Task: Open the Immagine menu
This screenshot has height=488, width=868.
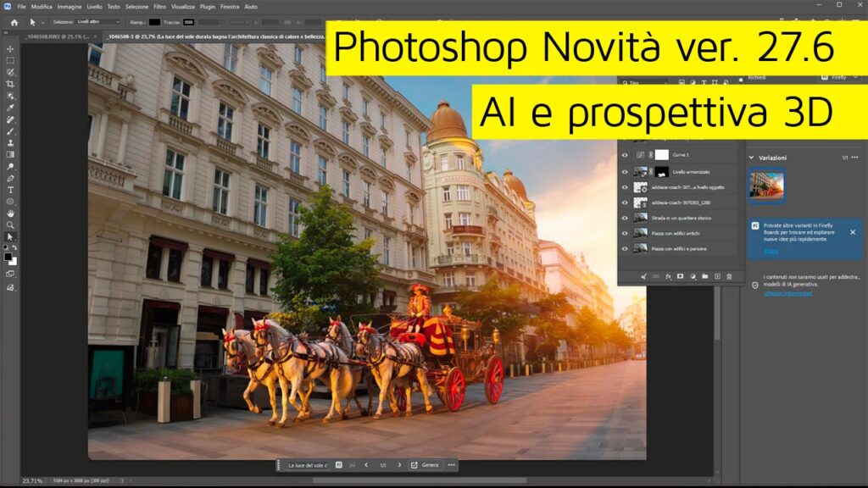Action: pos(70,7)
